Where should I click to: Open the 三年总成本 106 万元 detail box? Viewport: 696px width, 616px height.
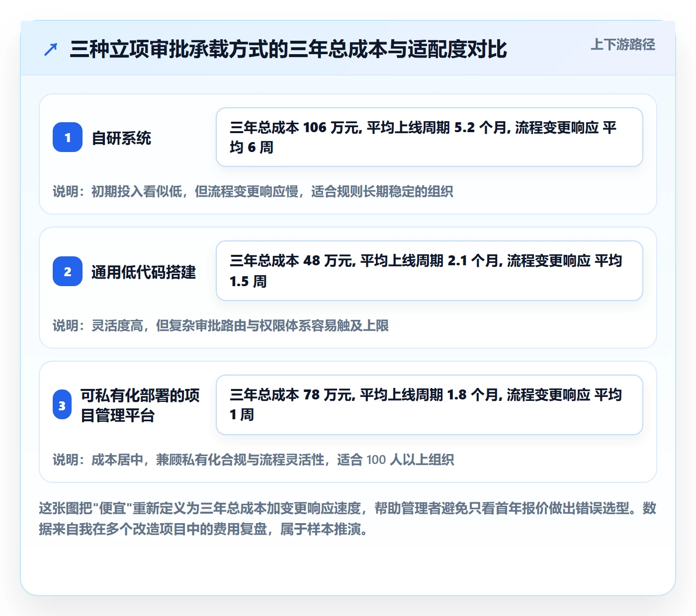(430, 137)
